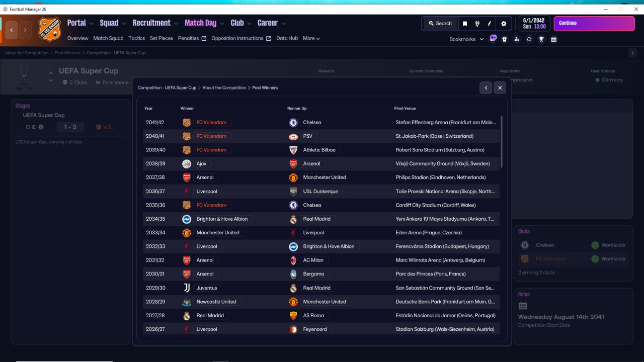
Task: Click Ajax crest in the 2038/39 row
Action: tap(187, 164)
